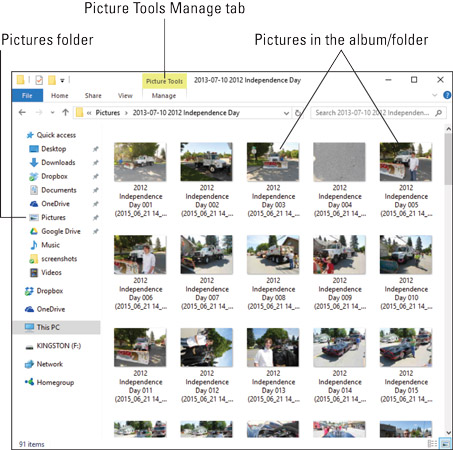453x450 pixels.
Task: Open the Google Drive sidebar icon
Action: point(34,231)
